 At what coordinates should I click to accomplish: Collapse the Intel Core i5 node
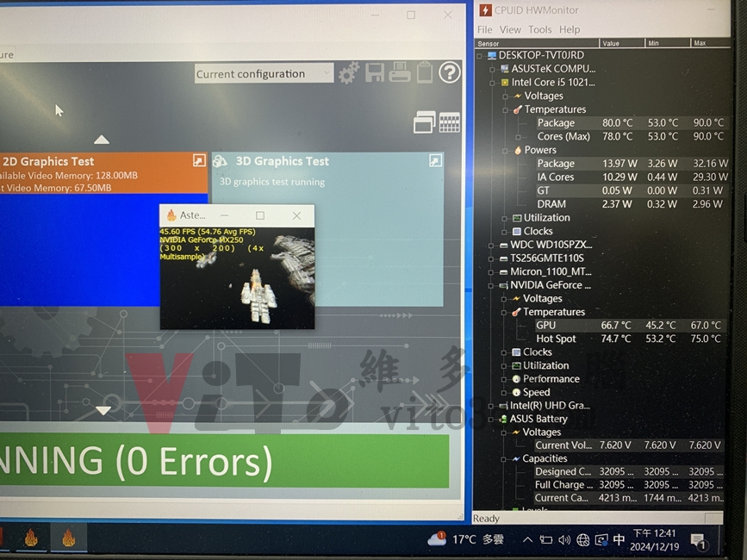(x=492, y=83)
